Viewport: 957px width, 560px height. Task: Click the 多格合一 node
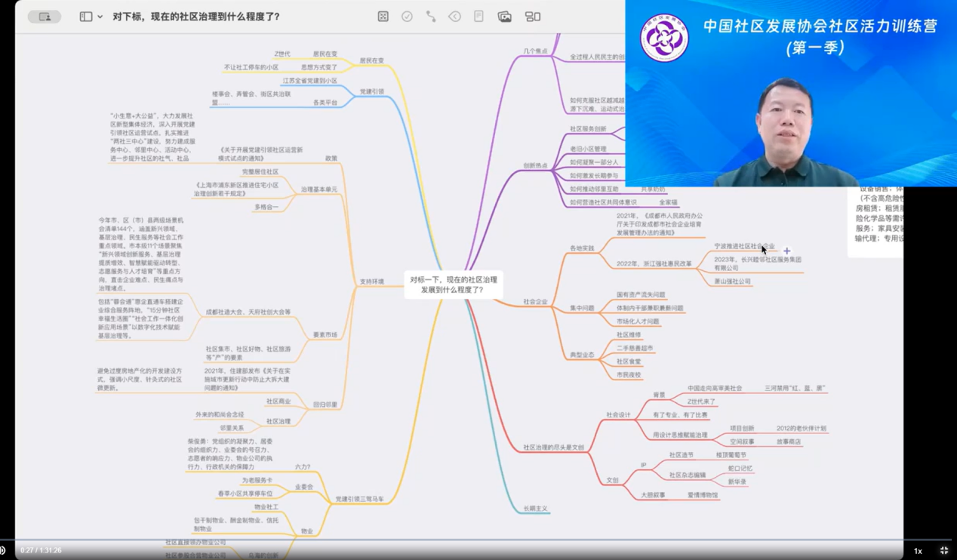tap(266, 207)
